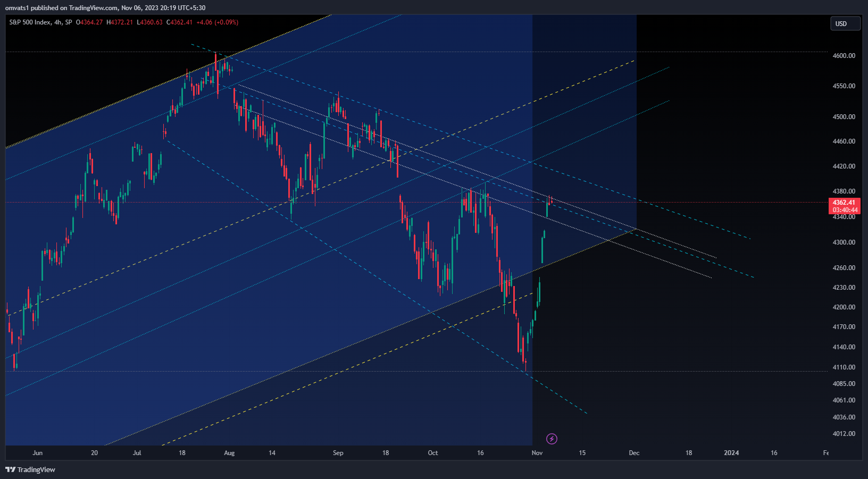
Task: Click the 14 label after Aug
Action: tap(272, 453)
